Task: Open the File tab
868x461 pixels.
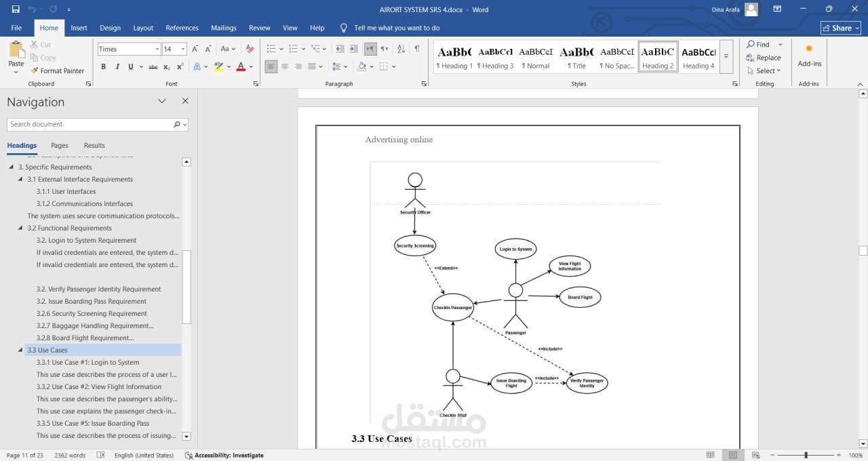Action: [16, 28]
